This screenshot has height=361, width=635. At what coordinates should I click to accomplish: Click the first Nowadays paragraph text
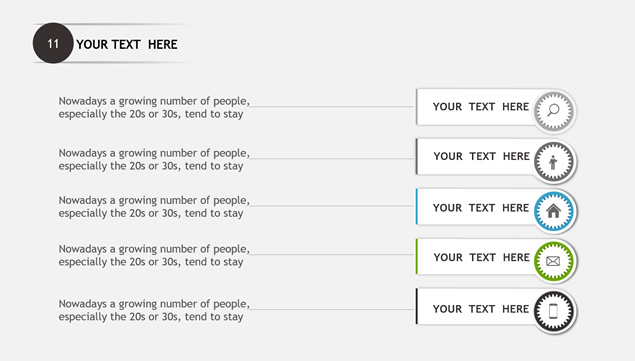click(154, 107)
